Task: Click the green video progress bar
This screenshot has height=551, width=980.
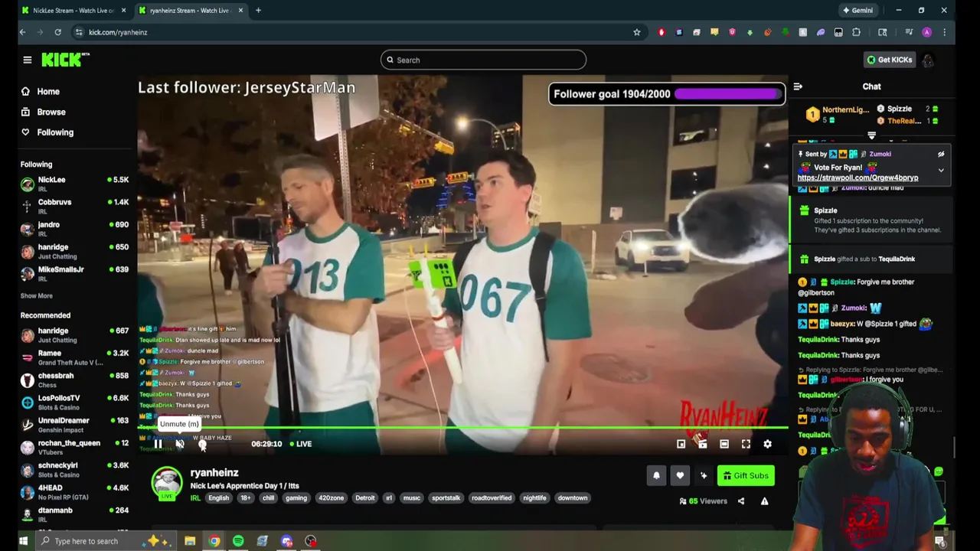Action: click(462, 429)
